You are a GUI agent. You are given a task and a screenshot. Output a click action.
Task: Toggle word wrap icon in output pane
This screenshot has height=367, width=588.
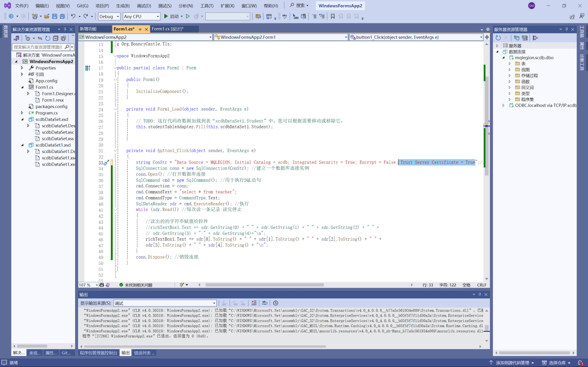pos(265,303)
